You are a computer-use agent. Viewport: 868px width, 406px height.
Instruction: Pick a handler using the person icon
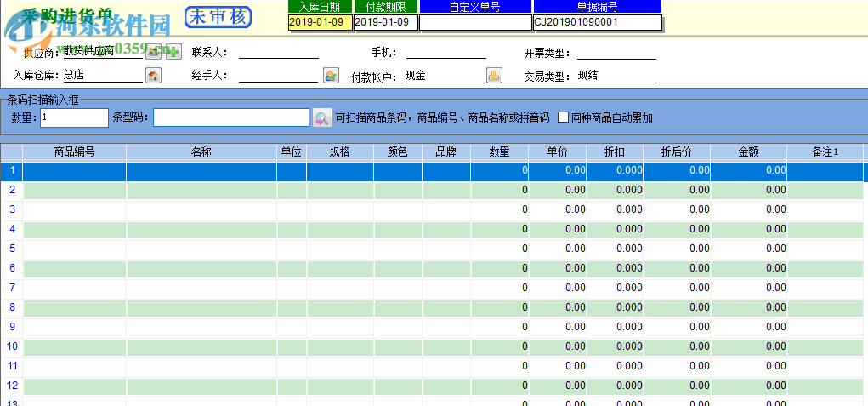(331, 76)
